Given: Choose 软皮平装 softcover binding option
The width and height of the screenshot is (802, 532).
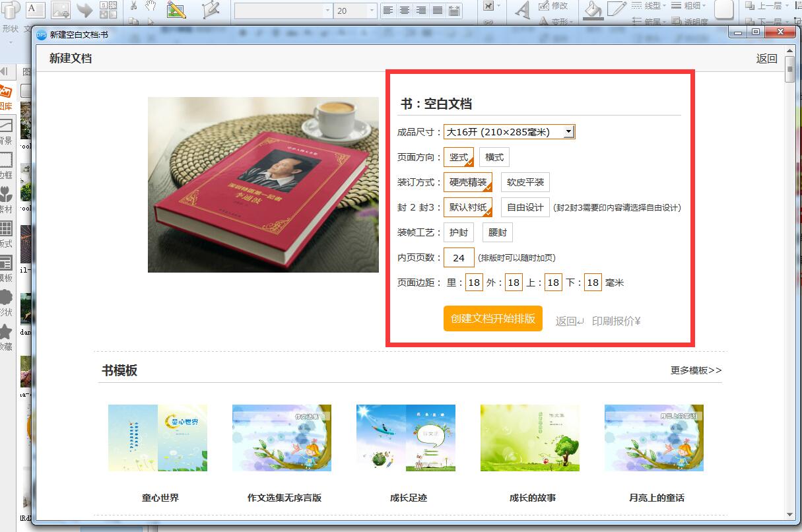Looking at the screenshot, I should [x=525, y=182].
